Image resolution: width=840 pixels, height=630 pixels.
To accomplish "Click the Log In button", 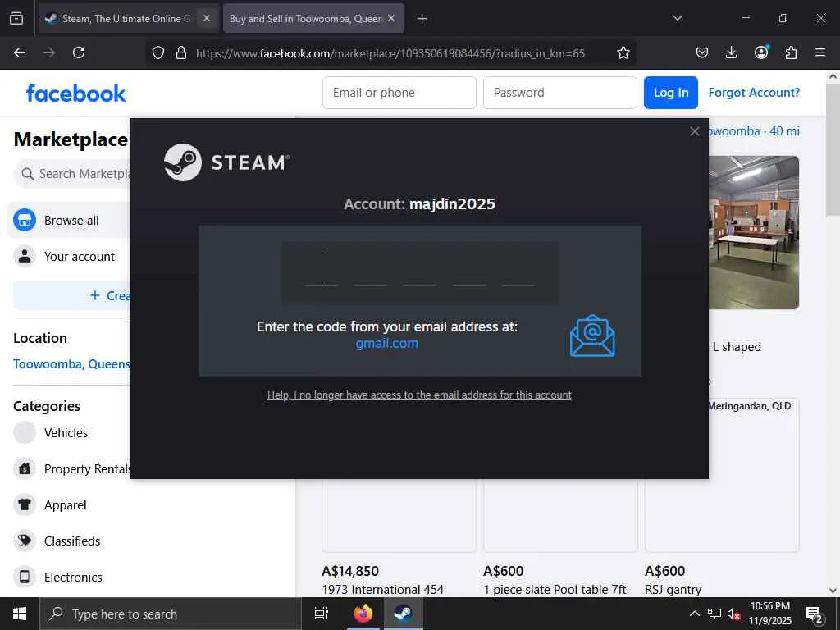I will (x=671, y=93).
